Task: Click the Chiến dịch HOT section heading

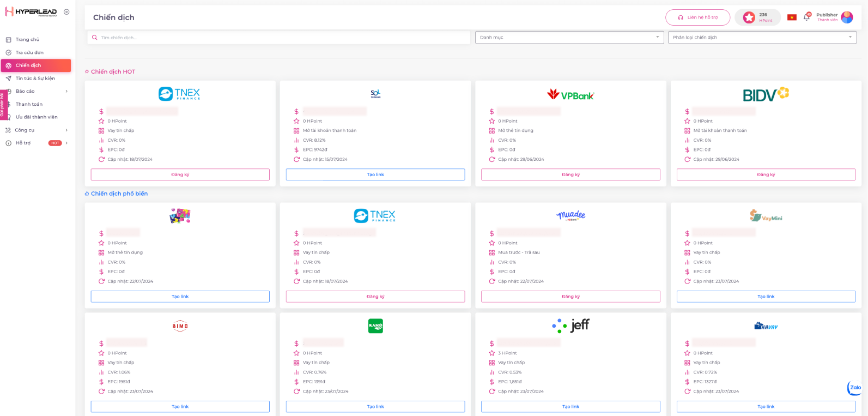Action: point(113,72)
